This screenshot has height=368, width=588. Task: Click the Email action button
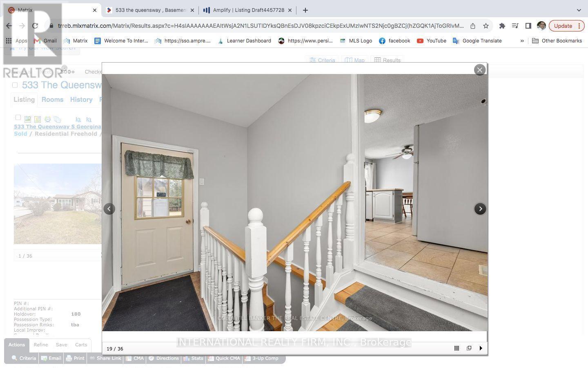click(51, 358)
